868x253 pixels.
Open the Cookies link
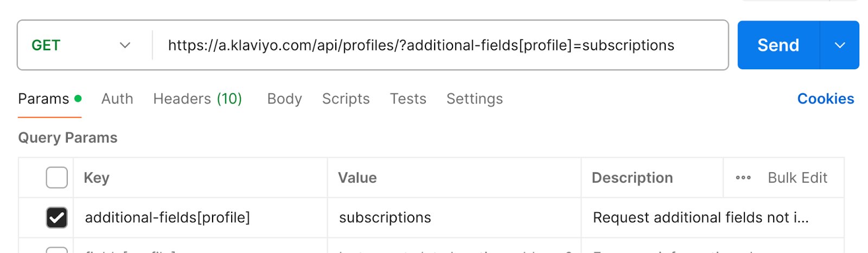pyautogui.click(x=825, y=99)
